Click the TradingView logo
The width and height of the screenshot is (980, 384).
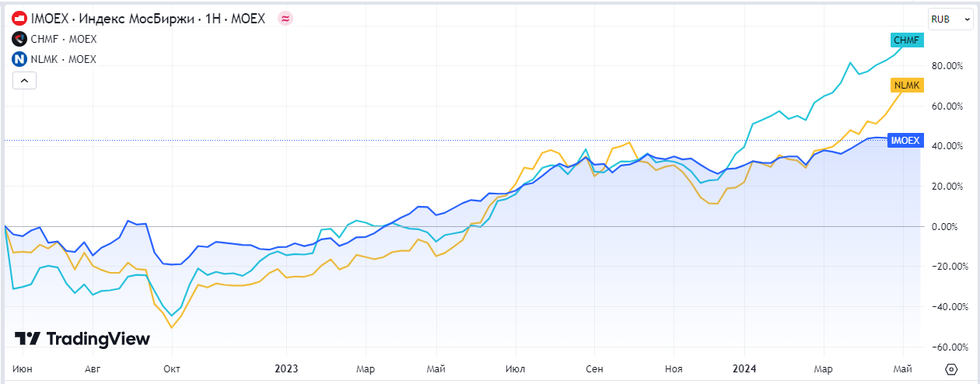pyautogui.click(x=82, y=339)
